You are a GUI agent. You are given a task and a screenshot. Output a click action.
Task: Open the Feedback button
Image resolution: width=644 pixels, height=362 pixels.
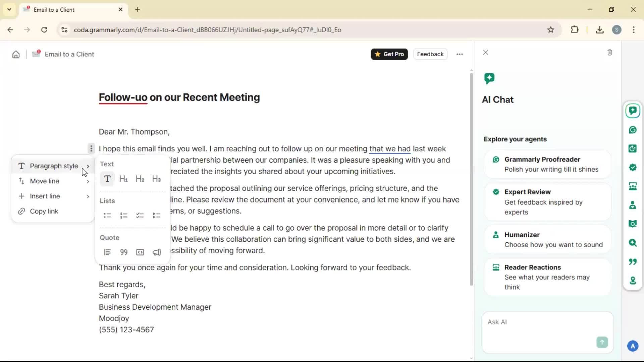click(x=430, y=54)
